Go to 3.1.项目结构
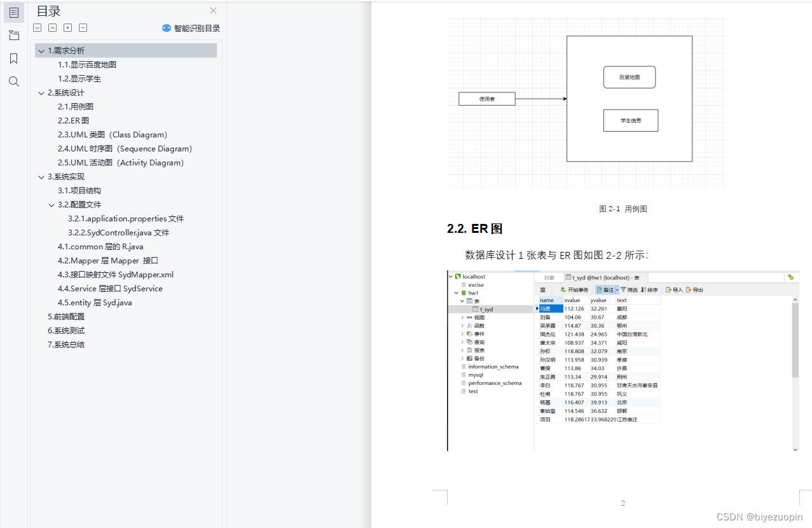Image resolution: width=812 pixels, height=528 pixels. click(x=79, y=191)
